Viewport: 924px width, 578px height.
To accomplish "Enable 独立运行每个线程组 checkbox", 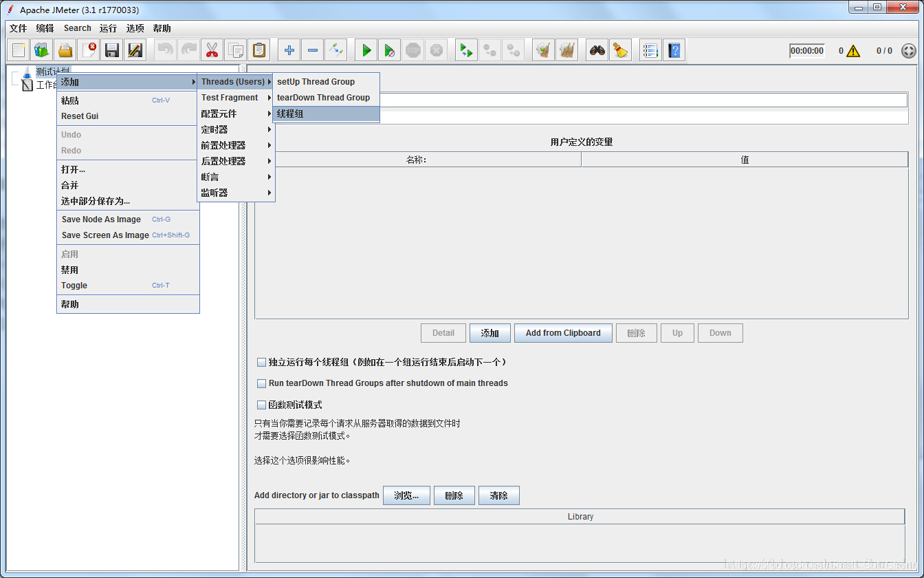I will point(261,362).
